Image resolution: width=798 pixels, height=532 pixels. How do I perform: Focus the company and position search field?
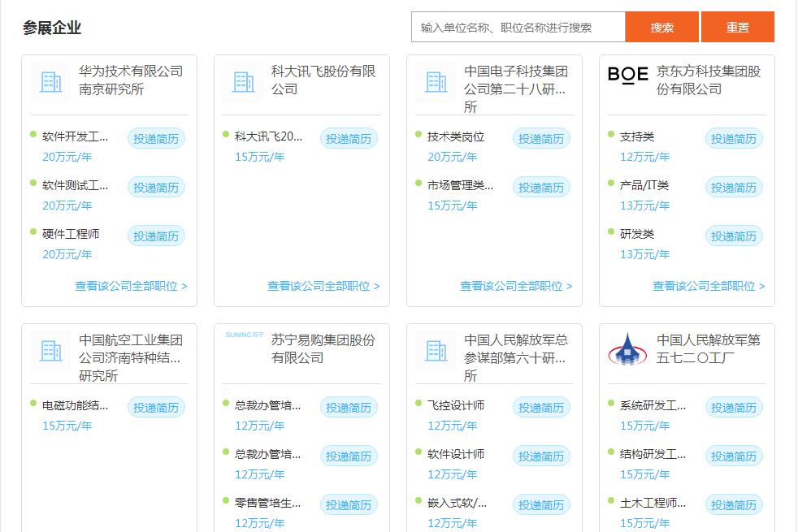tap(518, 27)
